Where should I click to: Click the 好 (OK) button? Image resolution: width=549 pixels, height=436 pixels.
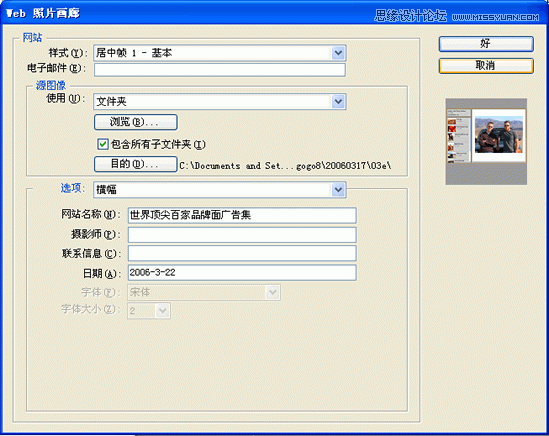point(486,44)
